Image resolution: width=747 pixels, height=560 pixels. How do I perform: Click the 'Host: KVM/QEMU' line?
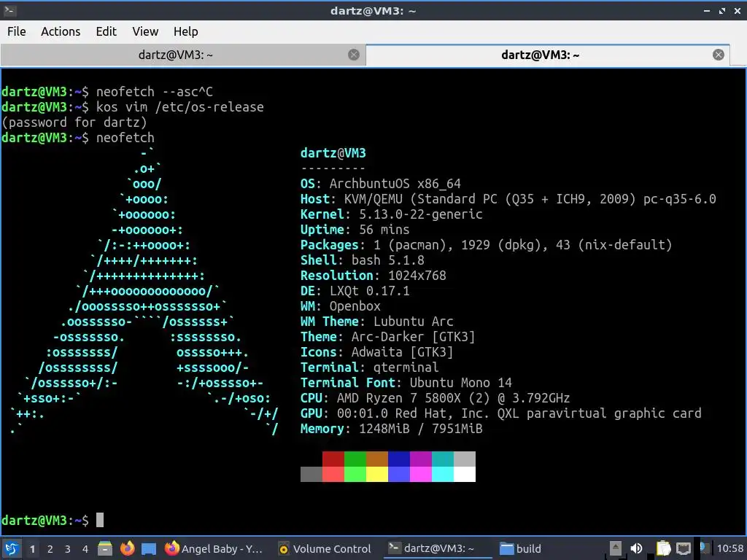pos(508,199)
